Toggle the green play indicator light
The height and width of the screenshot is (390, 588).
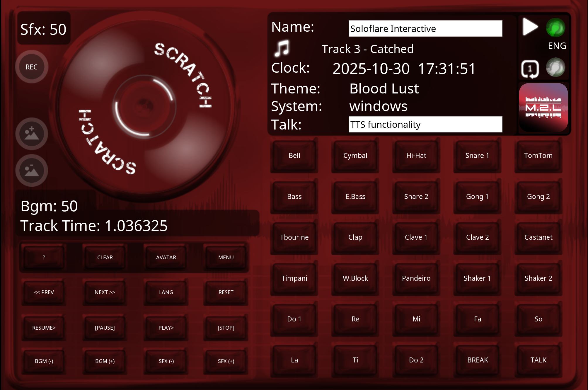[x=555, y=28]
